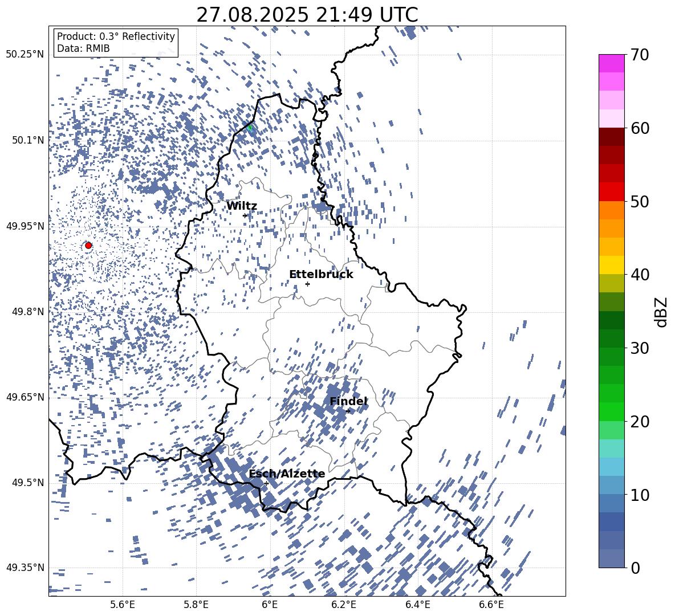Image resolution: width=675 pixels, height=616 pixels.
Task: Click the bright green swatch above 20
Action: click(x=611, y=411)
